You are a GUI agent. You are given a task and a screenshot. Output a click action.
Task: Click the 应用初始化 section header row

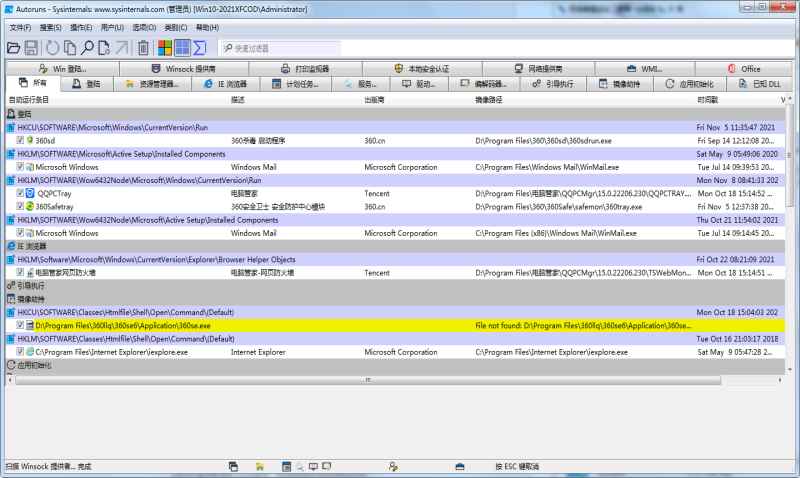[395, 365]
